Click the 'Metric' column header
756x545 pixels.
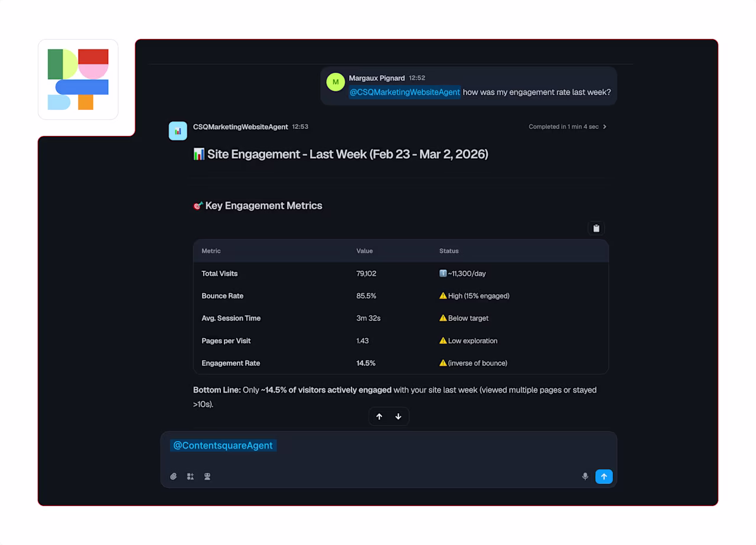[211, 251]
